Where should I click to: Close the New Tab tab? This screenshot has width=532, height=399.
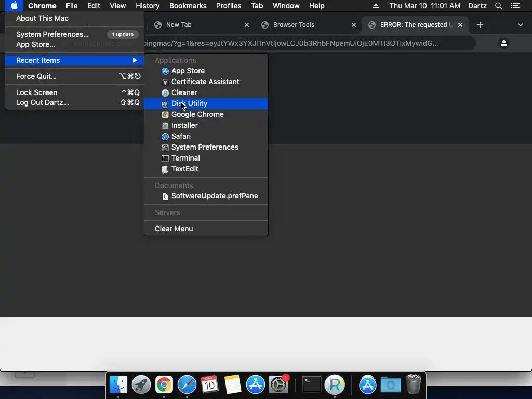point(247,25)
